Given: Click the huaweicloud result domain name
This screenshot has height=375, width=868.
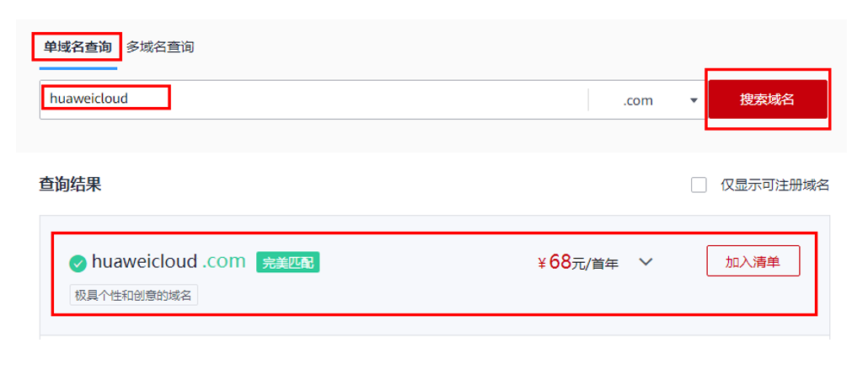Looking at the screenshot, I should coord(144,261).
